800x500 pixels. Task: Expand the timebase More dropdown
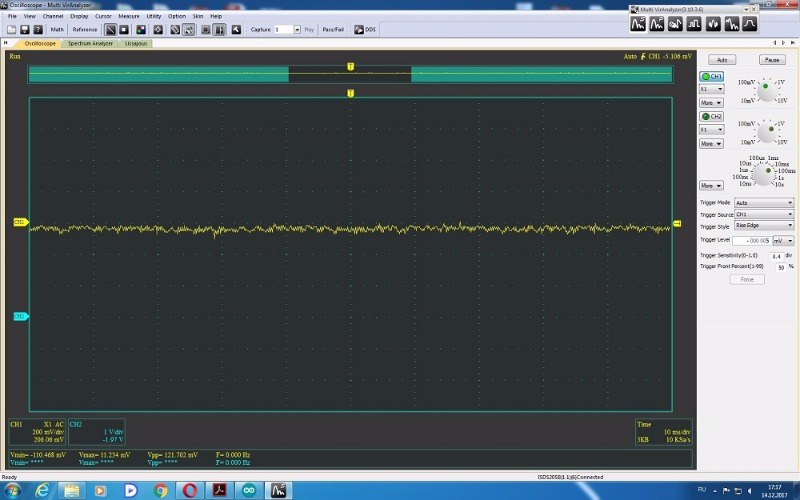[711, 186]
